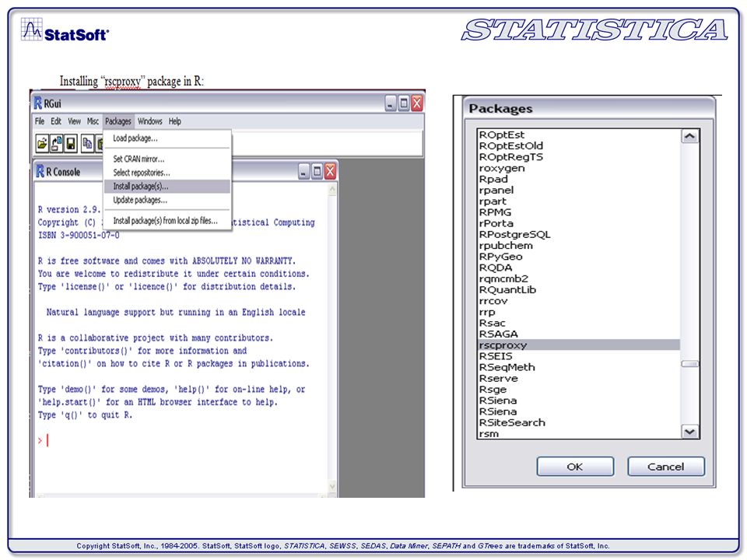Select rPorta in the Packages list
Screen dimensions: 747x560
(579, 223)
